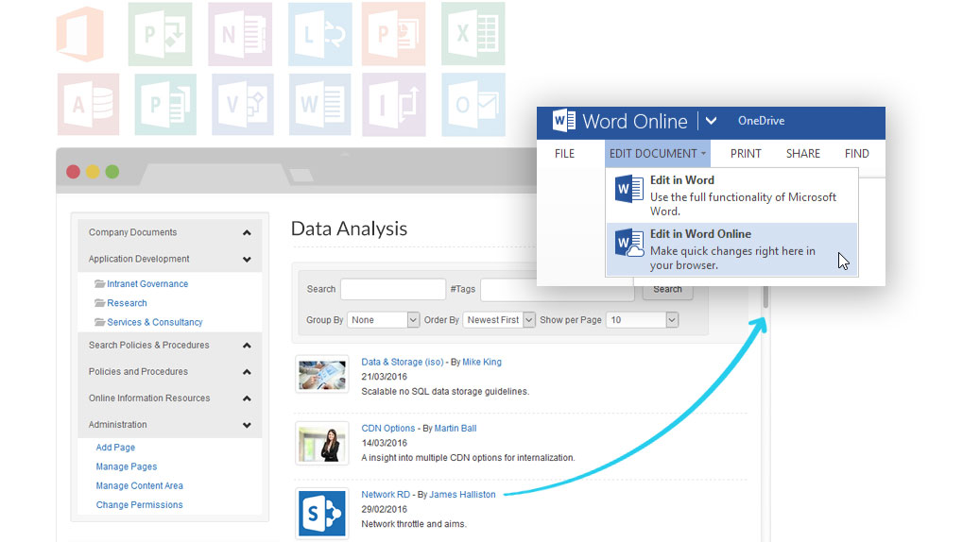Click the SharePoint icon for Network RD
Viewport: 980px width, 542px height.
coord(322,514)
